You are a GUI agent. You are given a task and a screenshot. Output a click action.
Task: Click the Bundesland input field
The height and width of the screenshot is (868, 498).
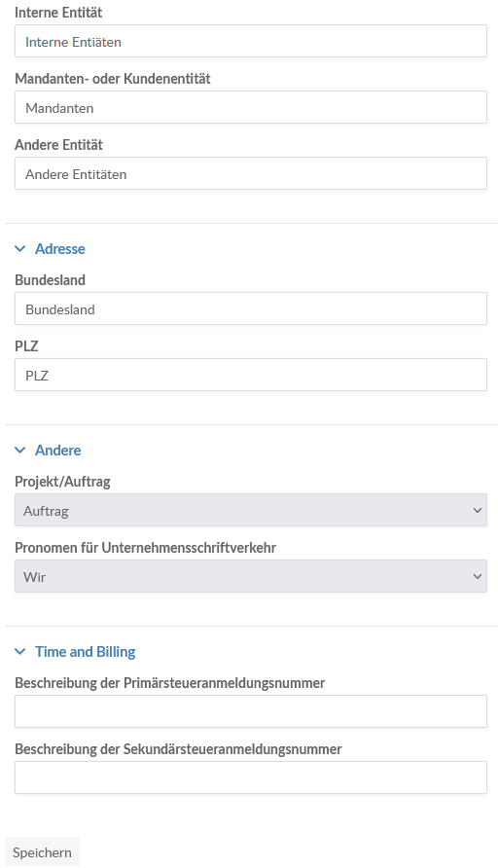[251, 308]
